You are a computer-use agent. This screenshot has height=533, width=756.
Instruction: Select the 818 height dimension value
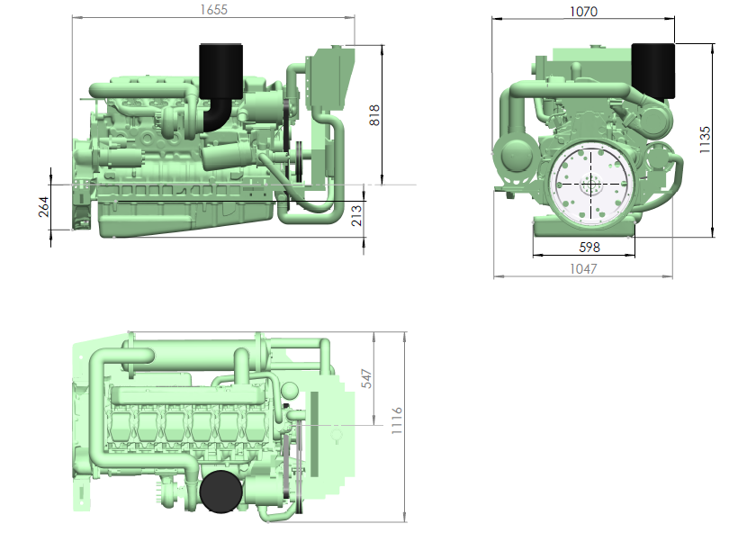coord(374,115)
